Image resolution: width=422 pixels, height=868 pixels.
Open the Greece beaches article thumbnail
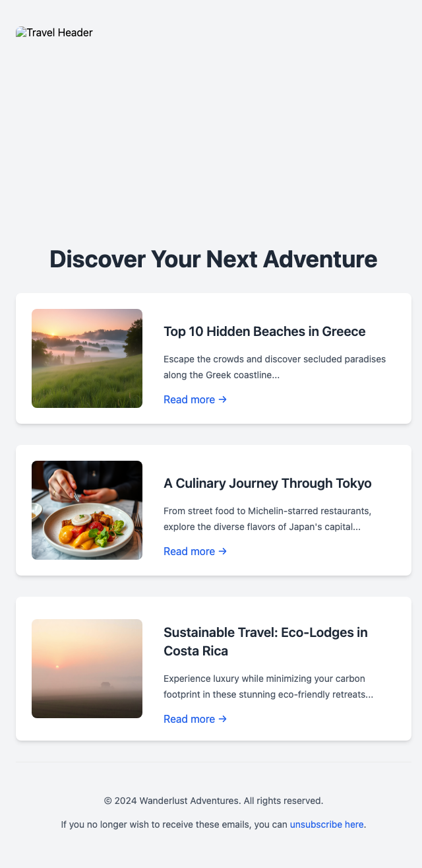(x=86, y=358)
